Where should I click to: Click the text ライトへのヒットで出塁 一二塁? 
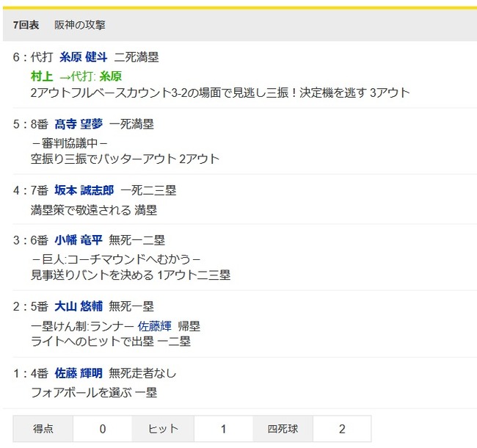111,342
